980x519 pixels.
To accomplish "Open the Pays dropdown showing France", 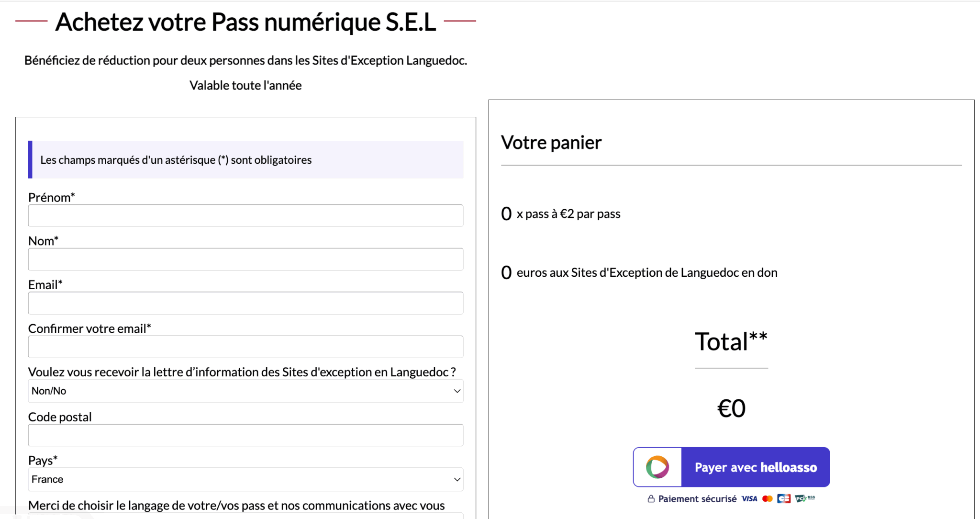I will (245, 479).
